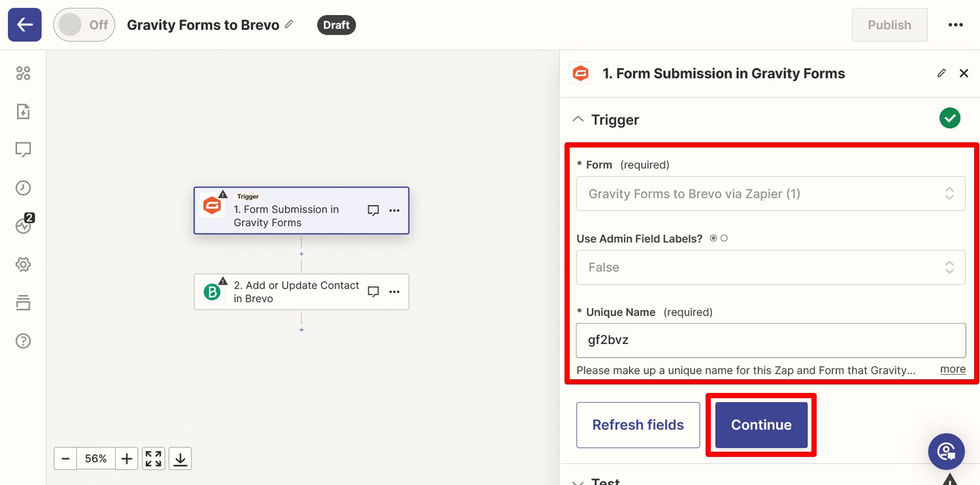The width and height of the screenshot is (980, 485).
Task: Add a comment on the Brevo step
Action: (x=373, y=292)
